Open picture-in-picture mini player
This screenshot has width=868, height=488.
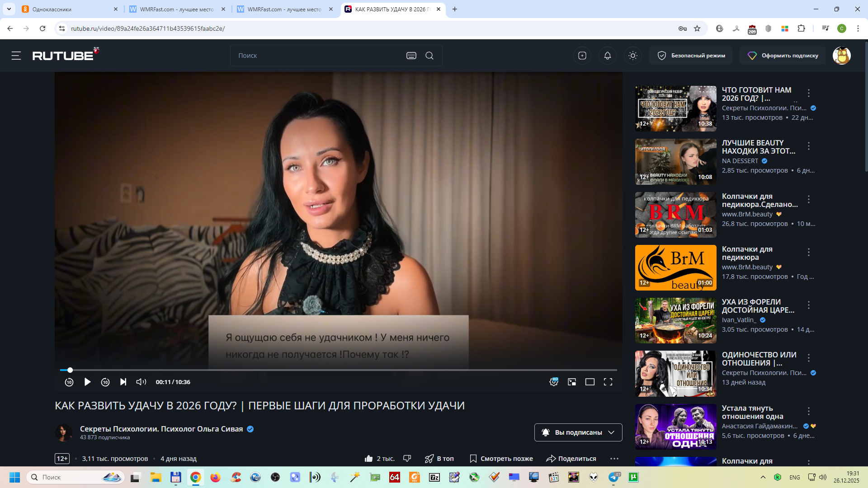[x=572, y=382]
